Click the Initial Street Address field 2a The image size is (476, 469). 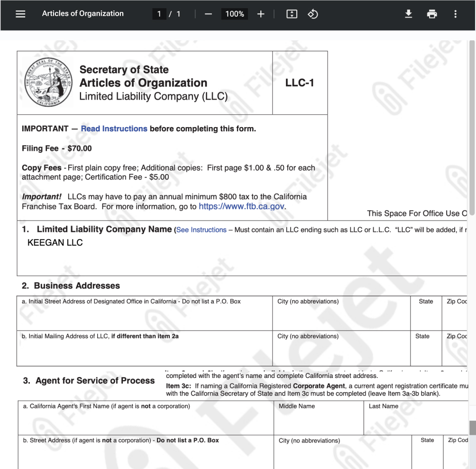click(145, 317)
